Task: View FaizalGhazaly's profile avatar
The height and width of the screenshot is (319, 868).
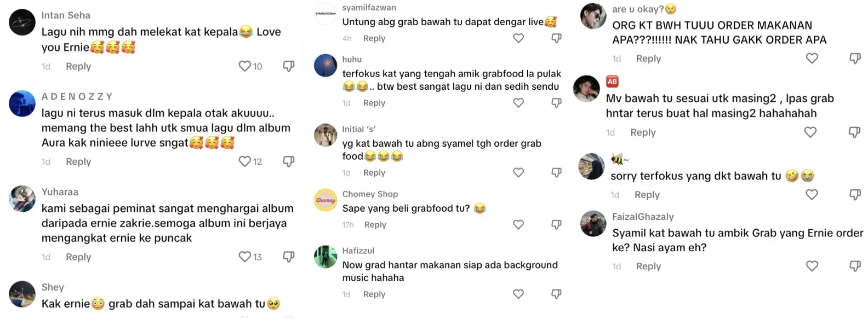Action: pyautogui.click(x=593, y=223)
